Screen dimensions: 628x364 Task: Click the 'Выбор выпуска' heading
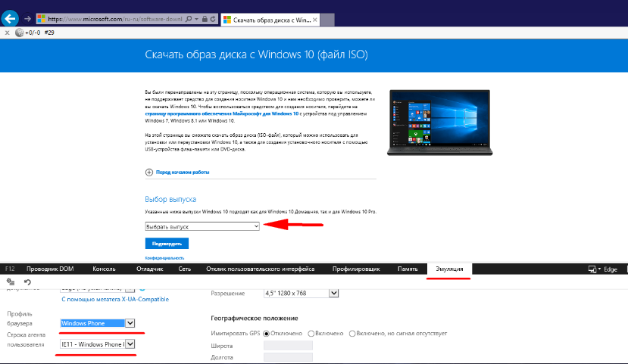(x=170, y=199)
